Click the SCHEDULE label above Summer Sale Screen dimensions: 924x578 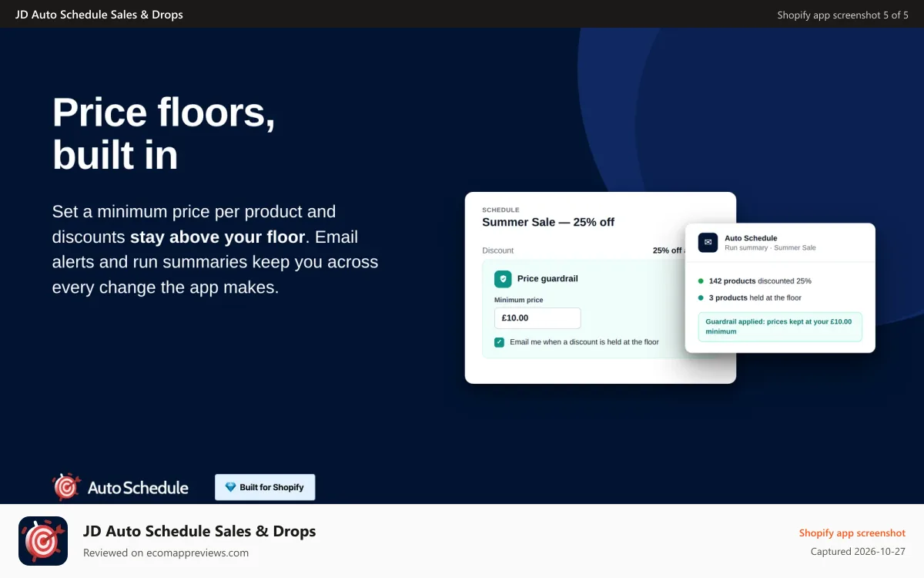500,210
